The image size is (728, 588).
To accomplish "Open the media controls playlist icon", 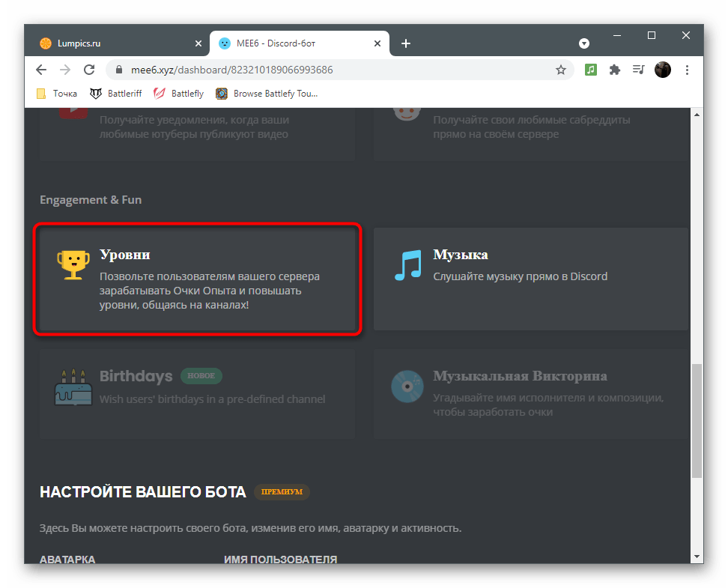I will pos(638,70).
